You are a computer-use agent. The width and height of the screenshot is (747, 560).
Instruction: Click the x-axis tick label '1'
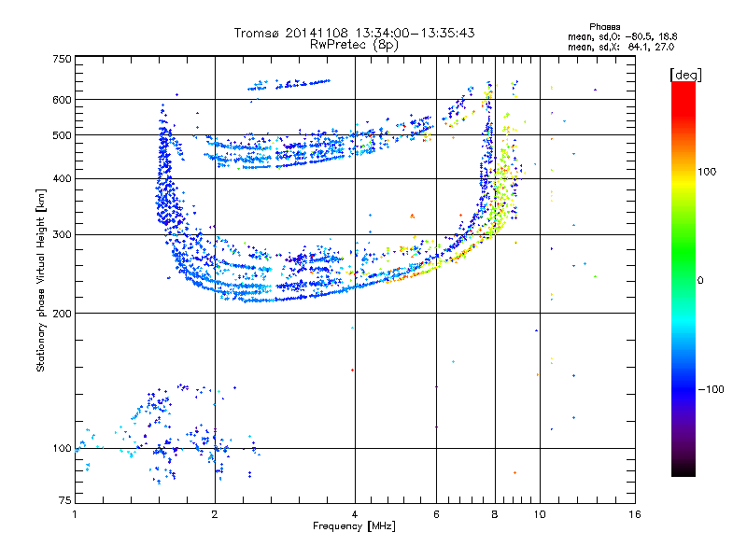(x=75, y=514)
